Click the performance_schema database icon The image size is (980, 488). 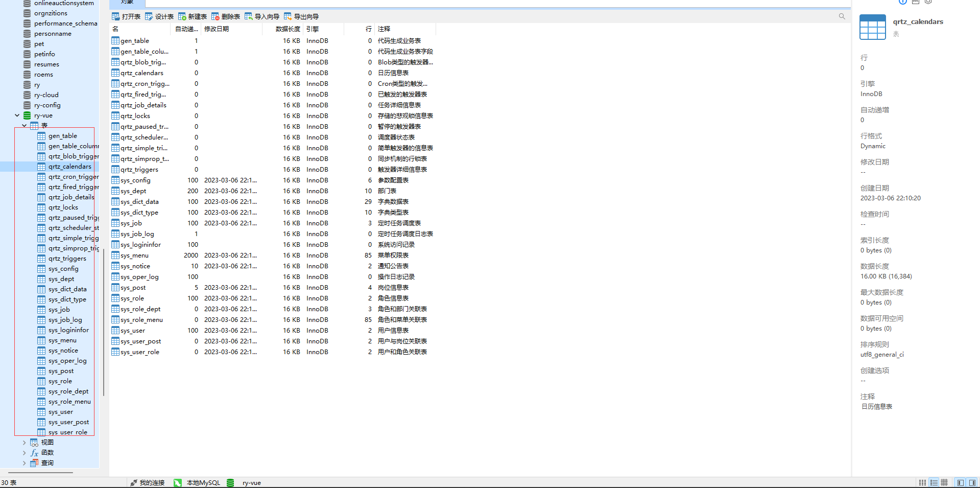27,24
